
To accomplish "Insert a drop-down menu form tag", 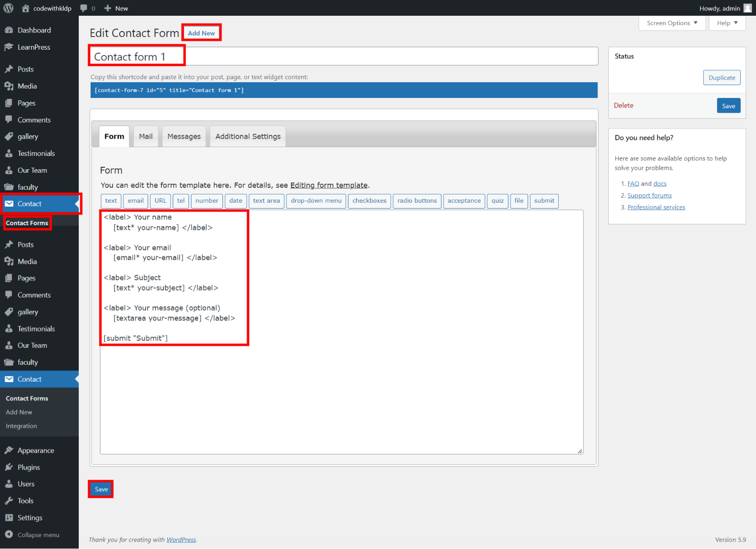I will click(x=316, y=201).
